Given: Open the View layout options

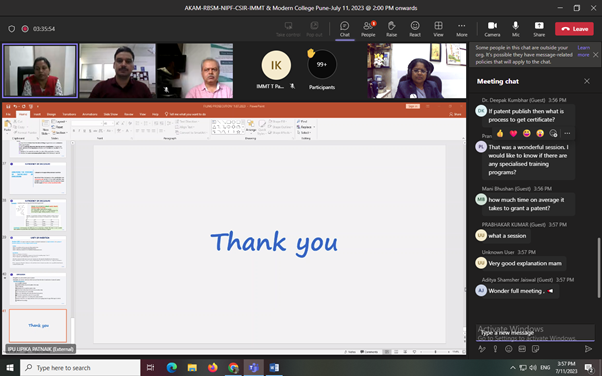Looking at the screenshot, I should [x=438, y=29].
